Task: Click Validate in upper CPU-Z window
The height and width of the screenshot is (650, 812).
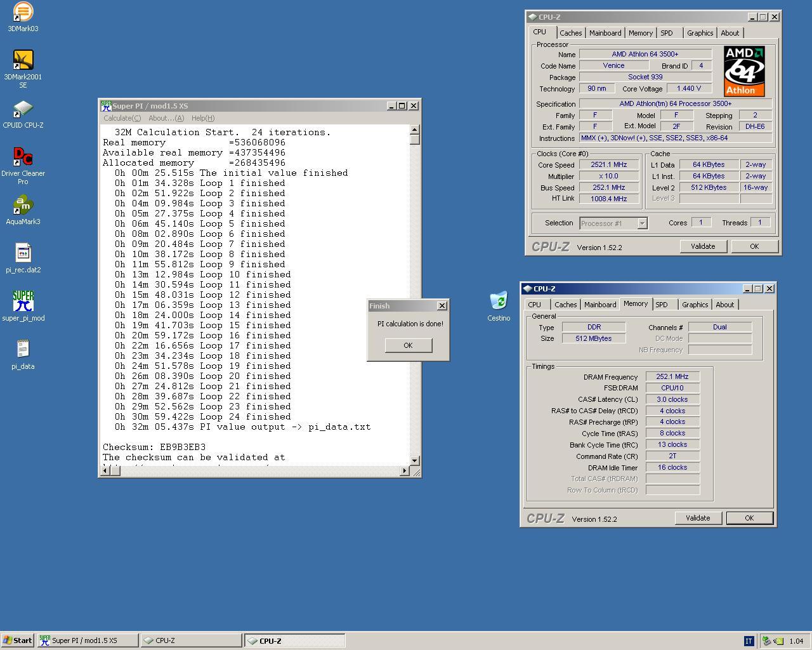Action: (x=703, y=246)
